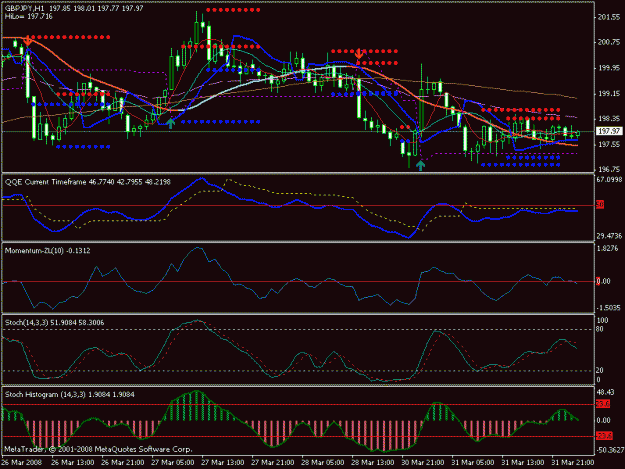The width and height of the screenshot is (625, 469).
Task: Click the HiLo= 197.716 label
Action: coord(29,16)
